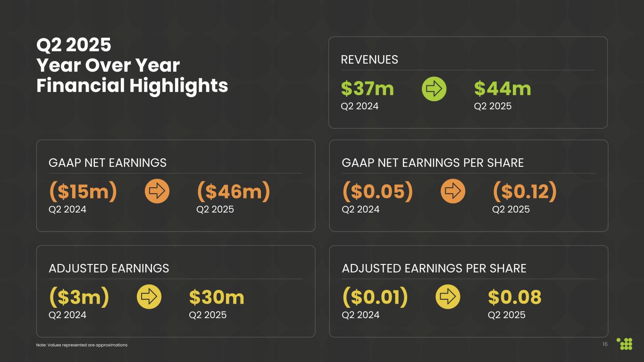Click the ($3m) Q2 2024 value
Viewport: 644px width, 362px height.
click(79, 297)
